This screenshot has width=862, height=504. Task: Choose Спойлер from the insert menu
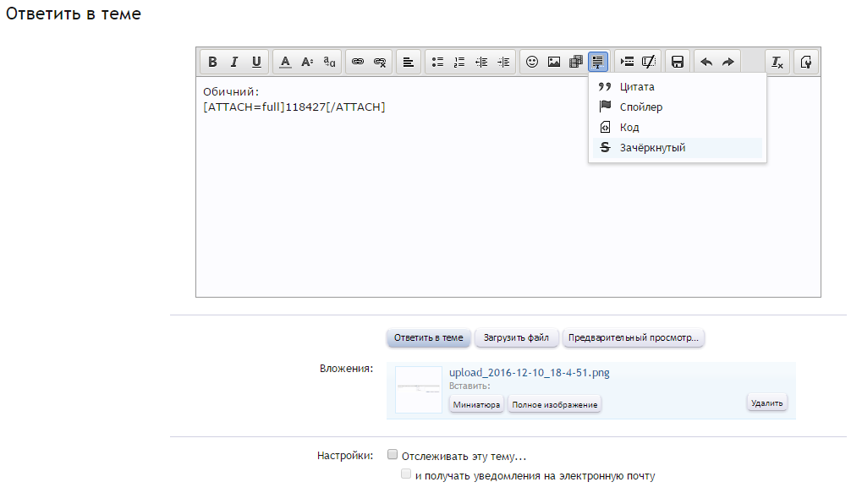(678, 107)
